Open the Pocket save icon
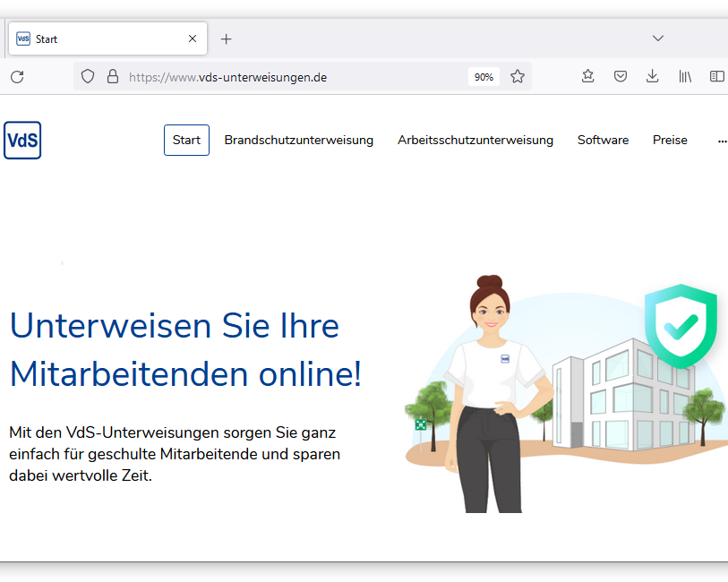The width and height of the screenshot is (728, 582). (620, 77)
